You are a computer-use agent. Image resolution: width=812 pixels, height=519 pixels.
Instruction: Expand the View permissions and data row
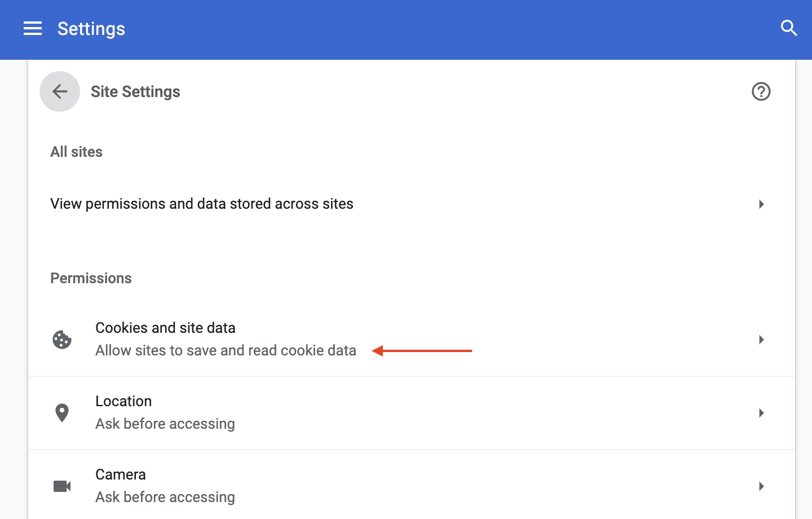(761, 204)
